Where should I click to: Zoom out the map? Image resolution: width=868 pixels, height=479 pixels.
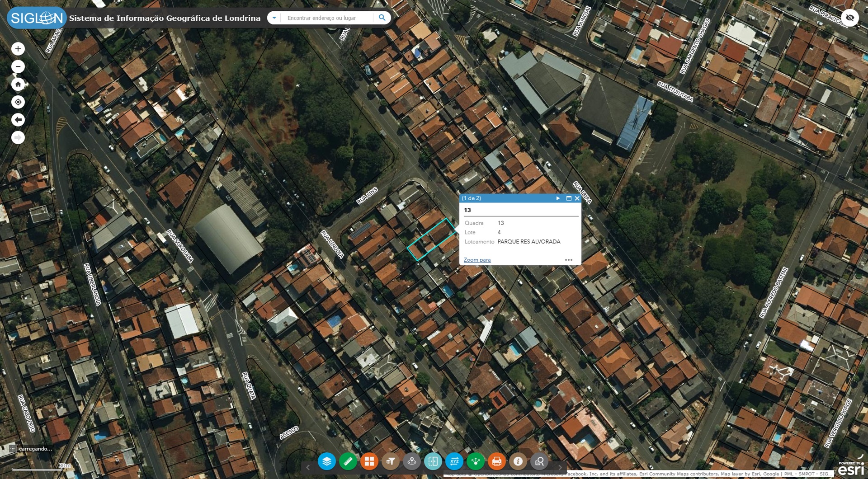(18, 67)
